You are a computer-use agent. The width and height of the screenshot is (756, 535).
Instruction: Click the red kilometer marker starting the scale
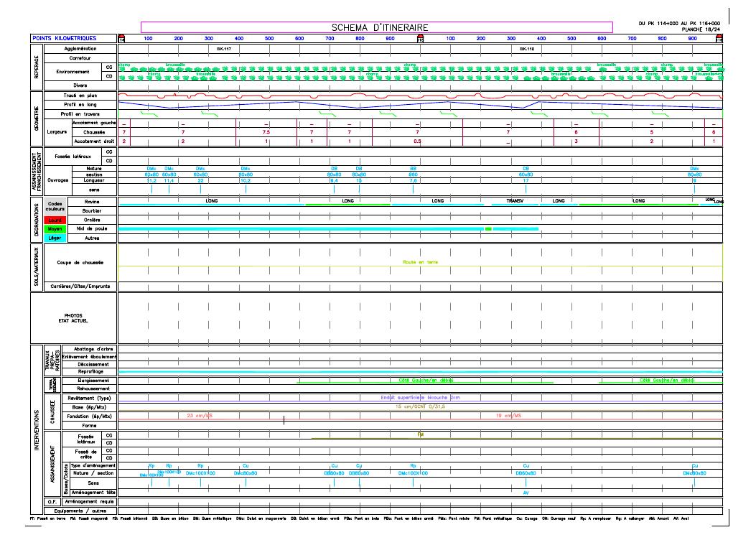point(121,38)
